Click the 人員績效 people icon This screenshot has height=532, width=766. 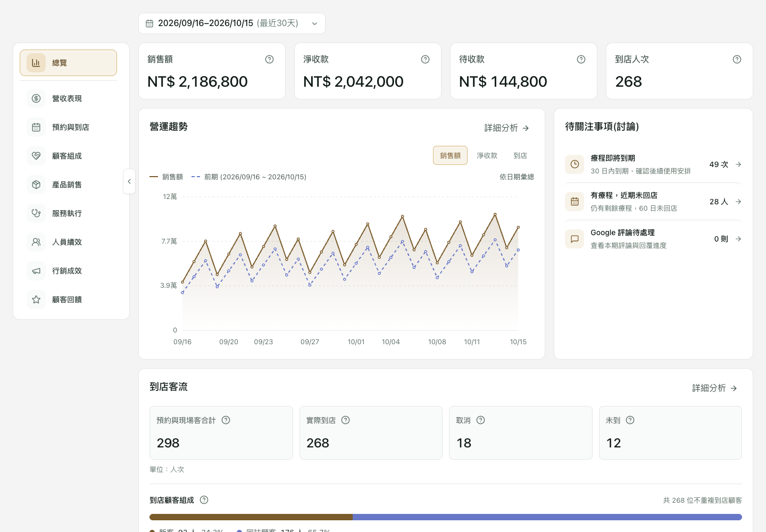click(x=36, y=242)
